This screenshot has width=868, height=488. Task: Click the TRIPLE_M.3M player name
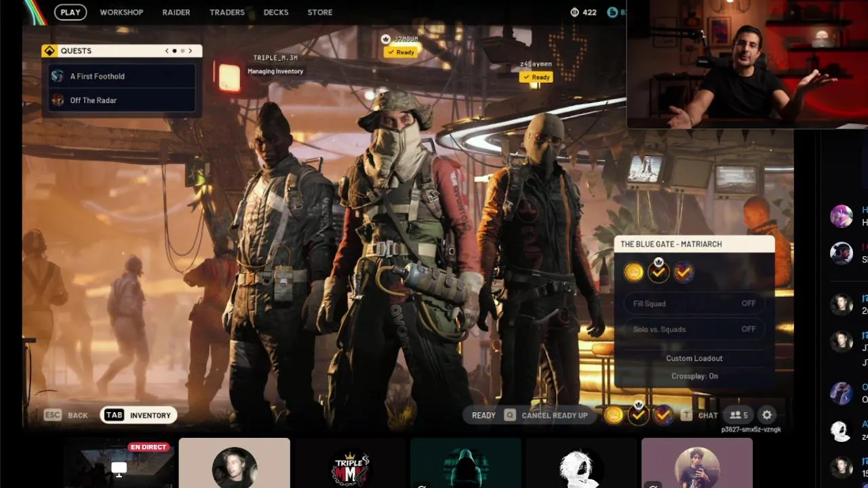coord(275,58)
